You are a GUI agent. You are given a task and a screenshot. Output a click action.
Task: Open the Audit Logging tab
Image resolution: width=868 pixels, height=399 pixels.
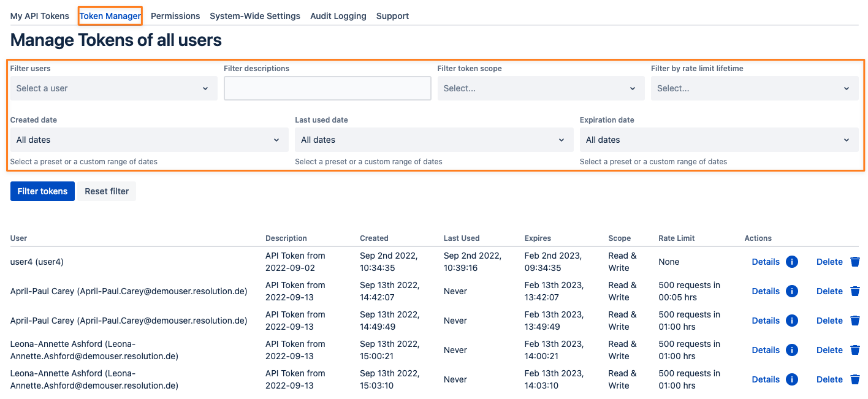coord(338,16)
